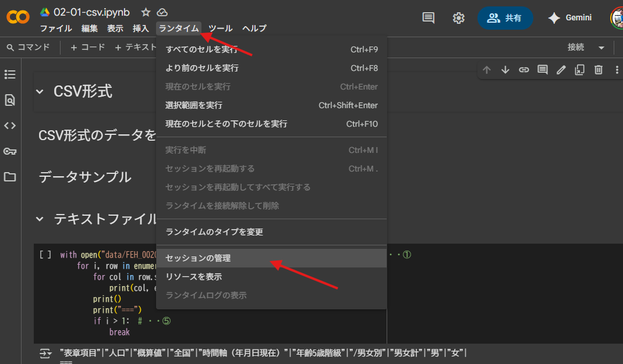Click the 共有 share button

click(x=504, y=18)
